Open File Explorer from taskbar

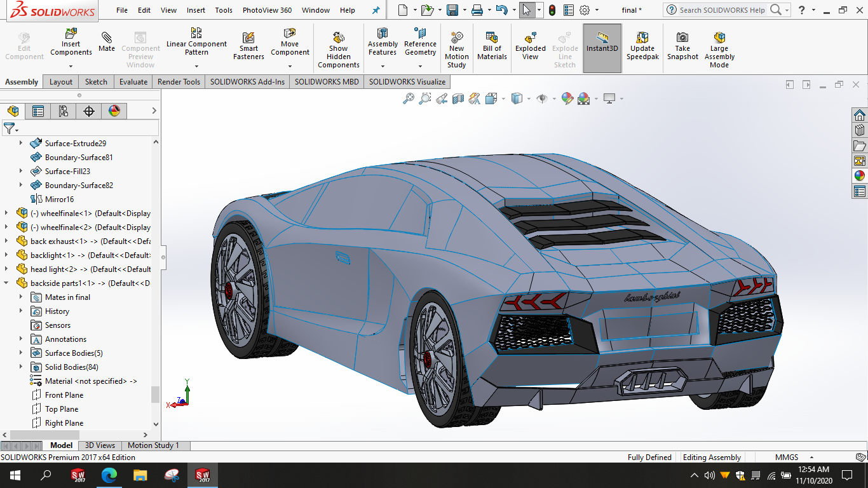point(140,475)
